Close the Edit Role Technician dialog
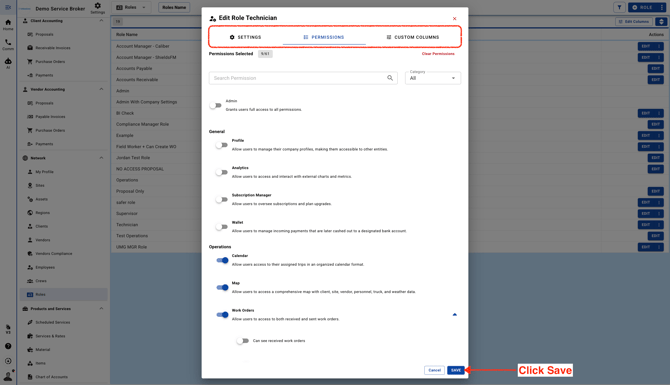This screenshot has width=670, height=385. click(x=454, y=18)
